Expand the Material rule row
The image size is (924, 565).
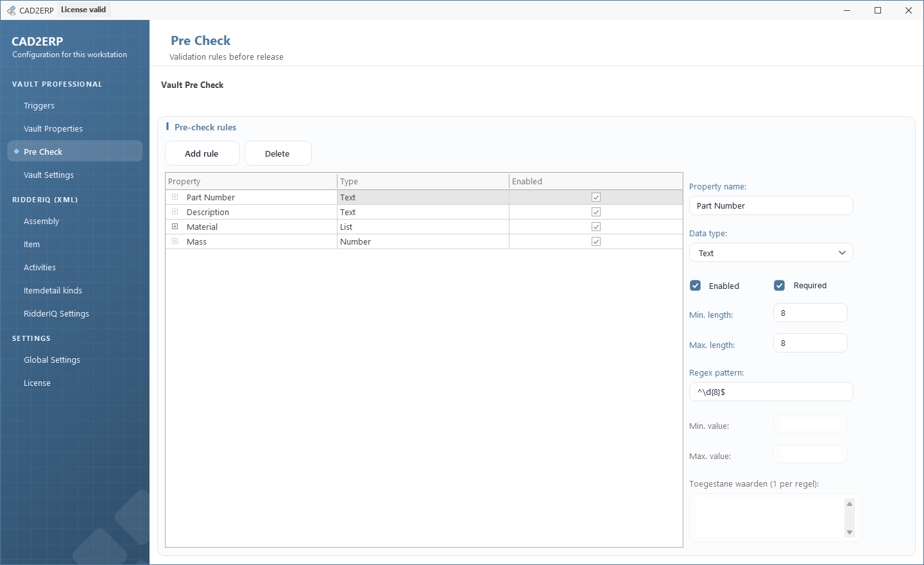click(x=175, y=227)
